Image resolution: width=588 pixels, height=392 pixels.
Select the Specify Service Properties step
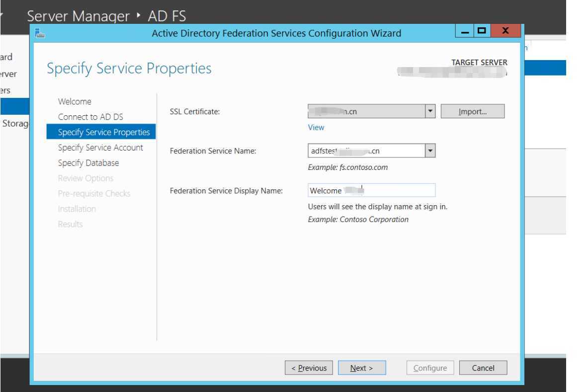101,132
